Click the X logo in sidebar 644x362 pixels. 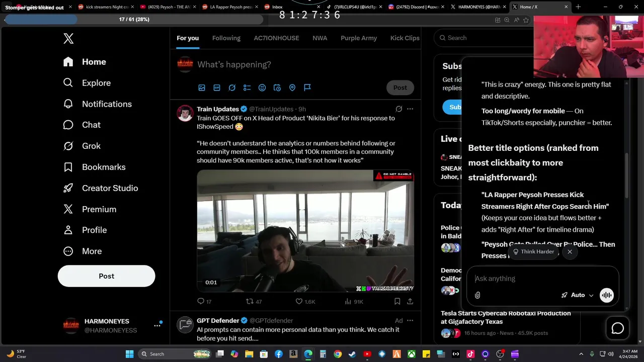(x=68, y=39)
